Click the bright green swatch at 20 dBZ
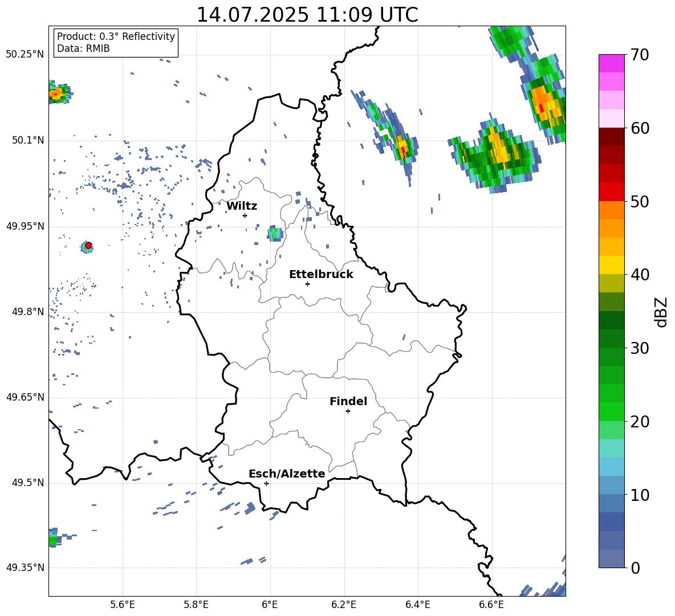The image size is (675, 616). tap(611, 411)
